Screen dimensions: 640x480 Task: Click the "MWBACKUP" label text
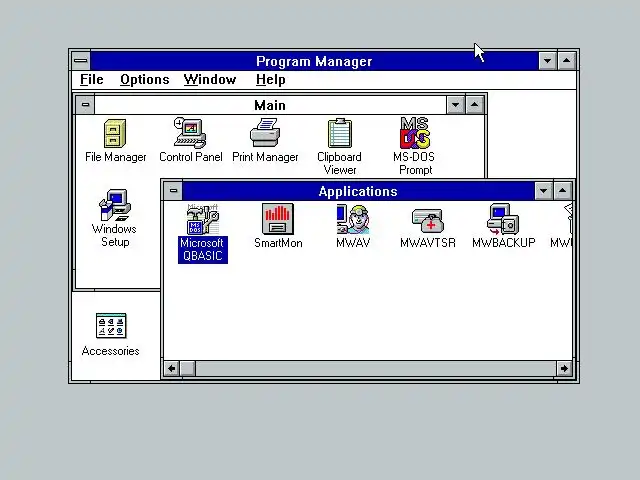point(503,243)
